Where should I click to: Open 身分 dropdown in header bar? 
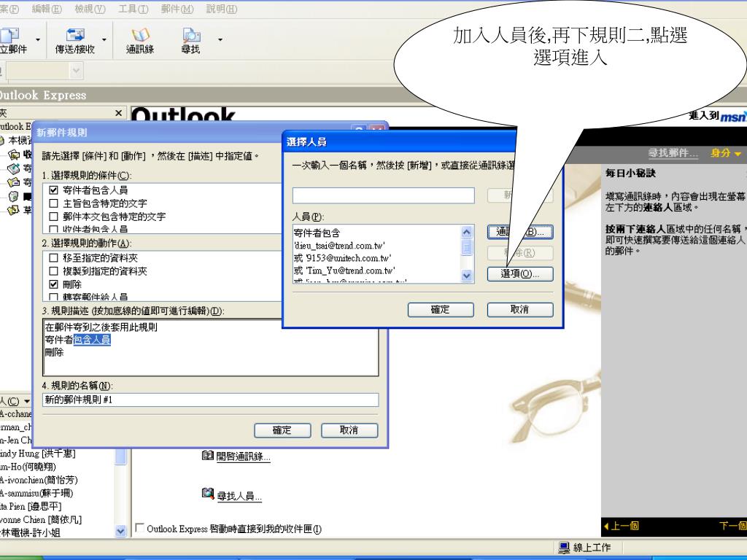click(x=726, y=153)
